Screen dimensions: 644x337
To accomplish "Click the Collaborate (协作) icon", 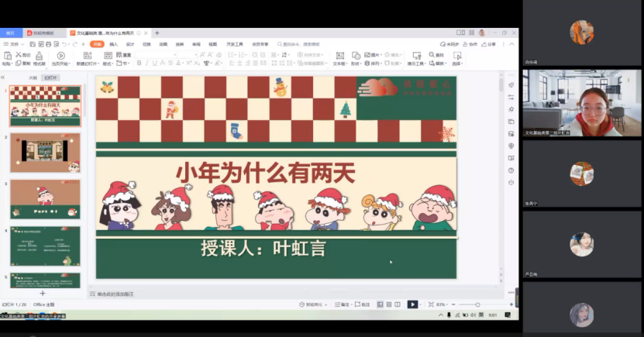I will 465,44.
